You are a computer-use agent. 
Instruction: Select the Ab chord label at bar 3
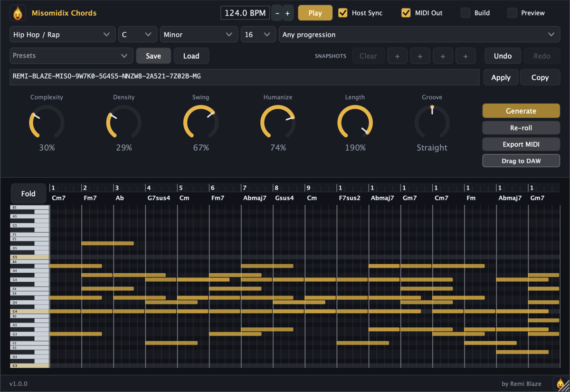point(120,198)
